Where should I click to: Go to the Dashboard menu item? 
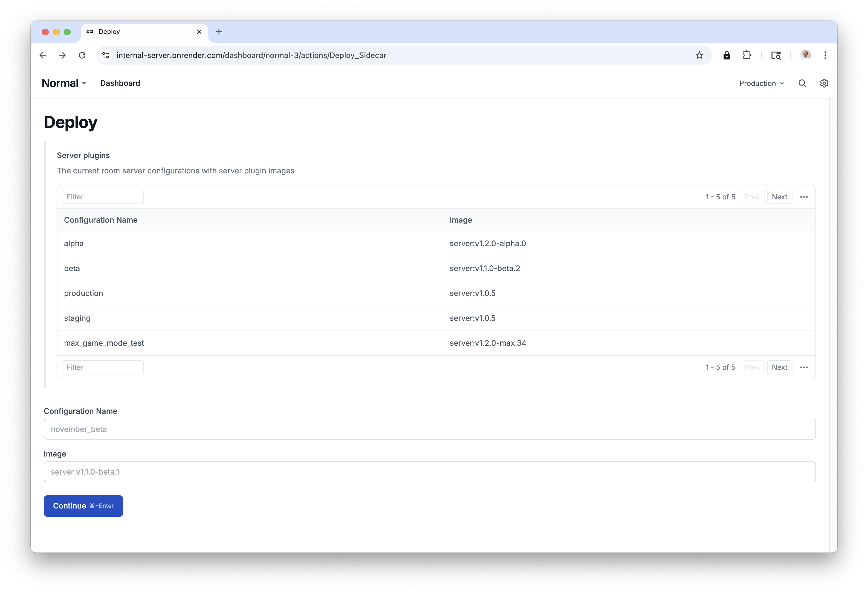120,83
